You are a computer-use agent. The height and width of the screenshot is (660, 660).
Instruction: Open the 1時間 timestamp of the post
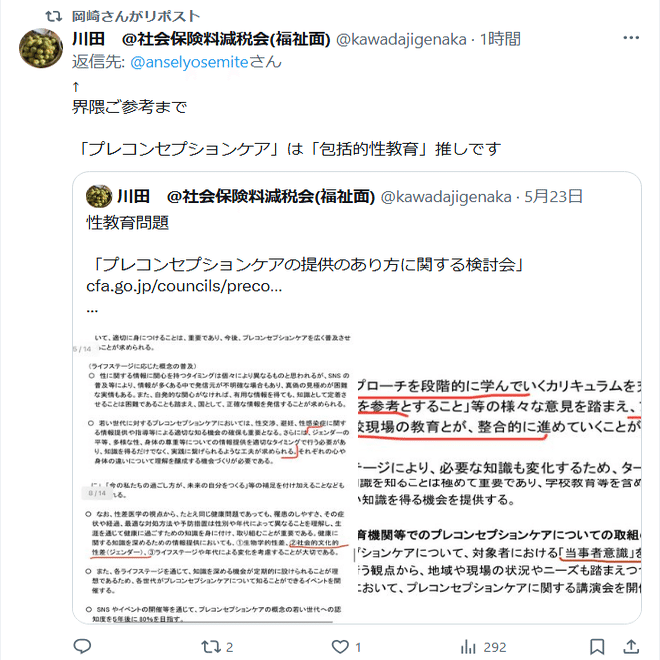tap(500, 39)
